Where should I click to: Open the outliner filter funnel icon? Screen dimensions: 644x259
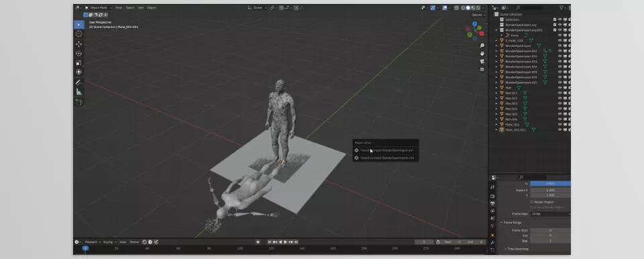pyautogui.click(x=561, y=8)
